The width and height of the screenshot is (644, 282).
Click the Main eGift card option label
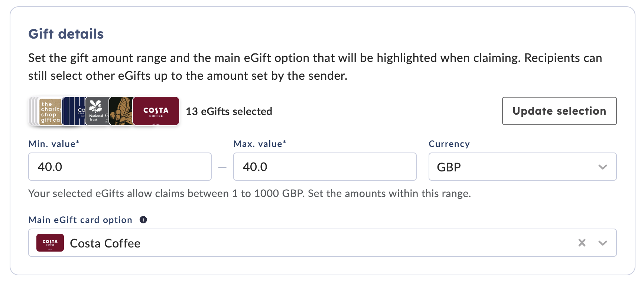coord(80,220)
